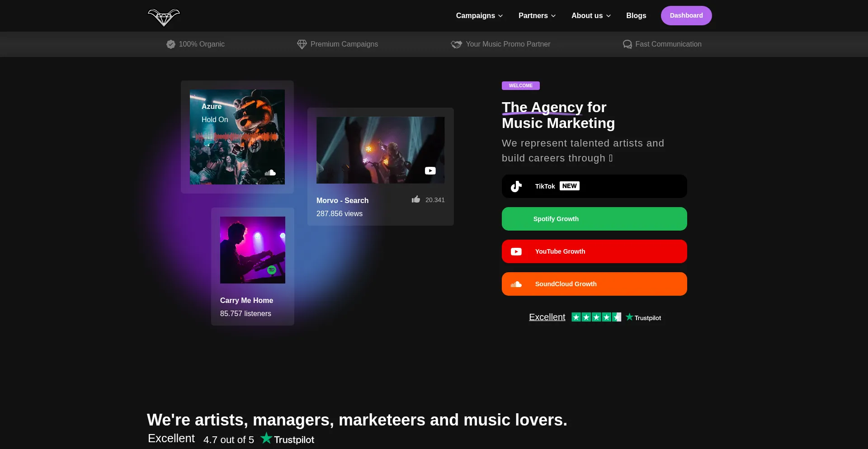Viewport: 868px width, 449px height.
Task: Click the Trustpilot logo next to star rating
Action: (643, 317)
